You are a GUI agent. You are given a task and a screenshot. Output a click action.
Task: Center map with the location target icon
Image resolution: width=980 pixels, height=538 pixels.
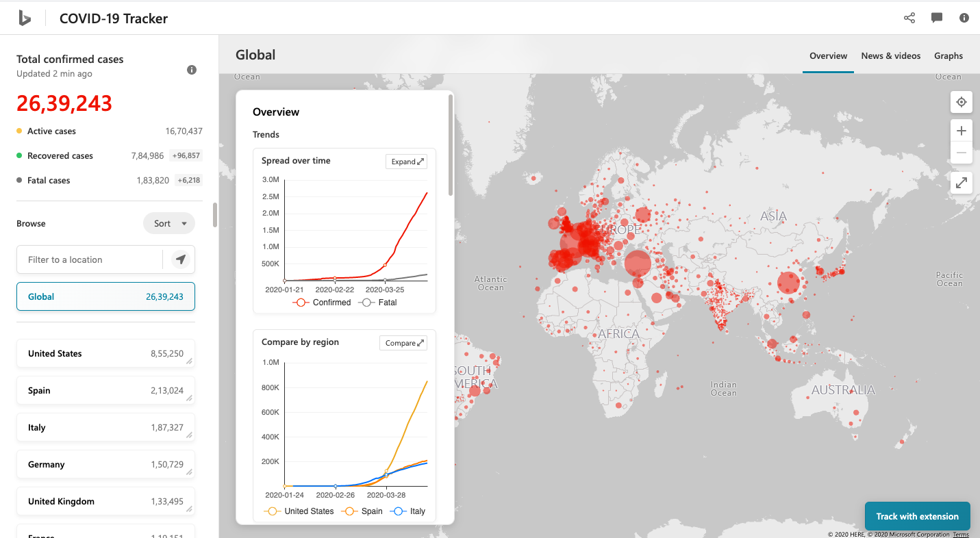(x=962, y=102)
